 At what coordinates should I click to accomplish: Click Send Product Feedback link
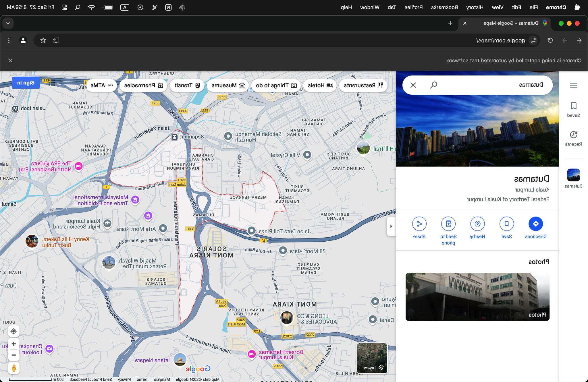point(91,379)
